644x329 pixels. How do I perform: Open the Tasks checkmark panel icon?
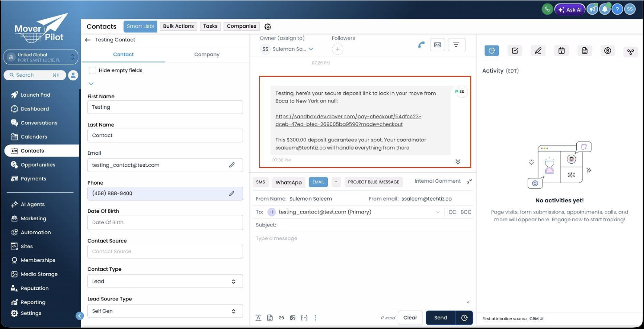coord(515,51)
